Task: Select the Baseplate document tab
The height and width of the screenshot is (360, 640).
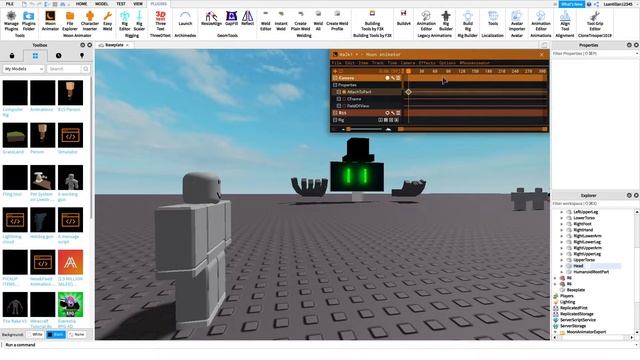Action: (114, 45)
